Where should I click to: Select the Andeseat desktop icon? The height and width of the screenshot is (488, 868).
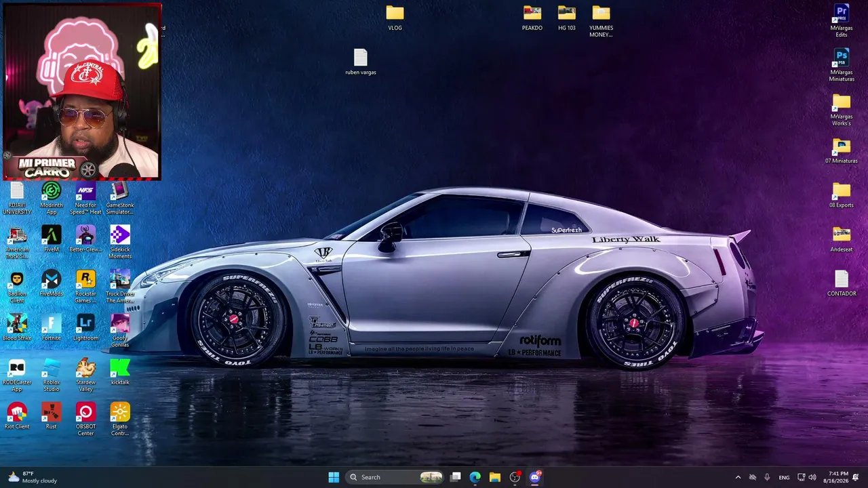click(842, 239)
